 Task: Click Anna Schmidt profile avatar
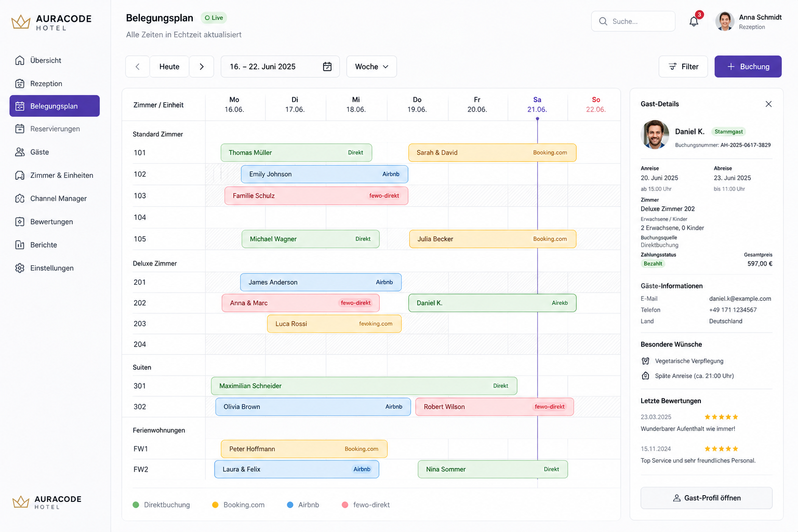tap(725, 21)
